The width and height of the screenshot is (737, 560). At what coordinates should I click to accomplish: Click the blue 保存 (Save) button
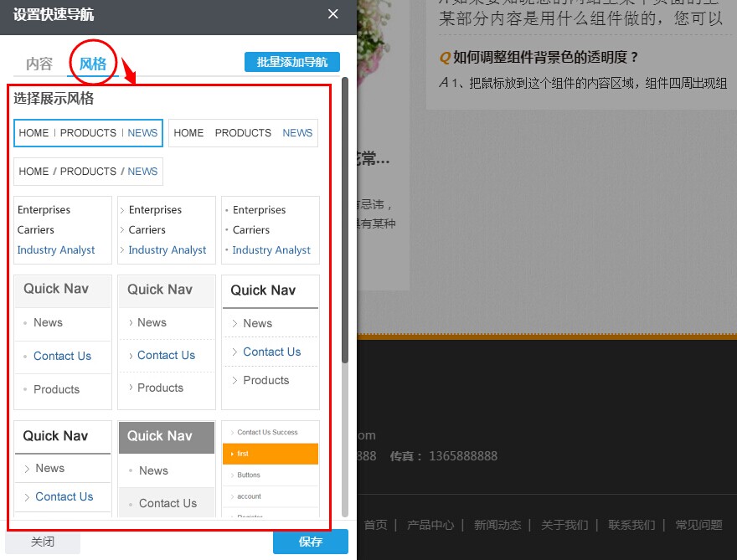pos(310,542)
